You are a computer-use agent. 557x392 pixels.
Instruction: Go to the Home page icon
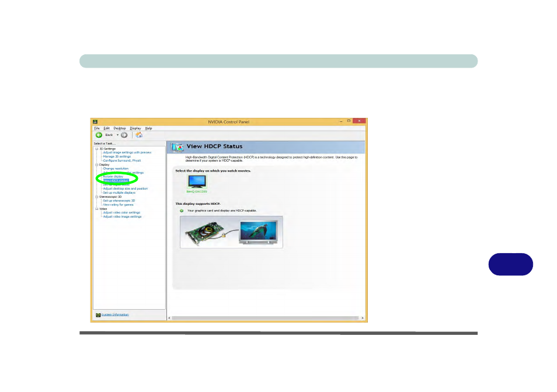[x=139, y=135]
